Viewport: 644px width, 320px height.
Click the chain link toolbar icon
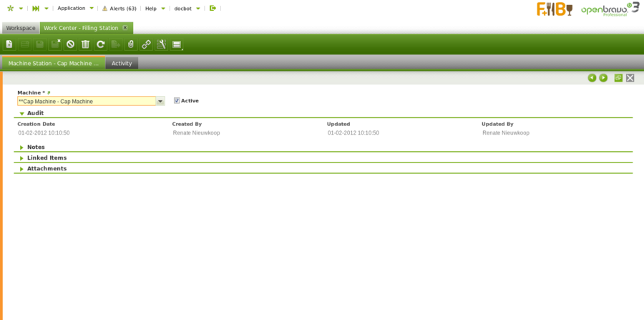coord(146,44)
